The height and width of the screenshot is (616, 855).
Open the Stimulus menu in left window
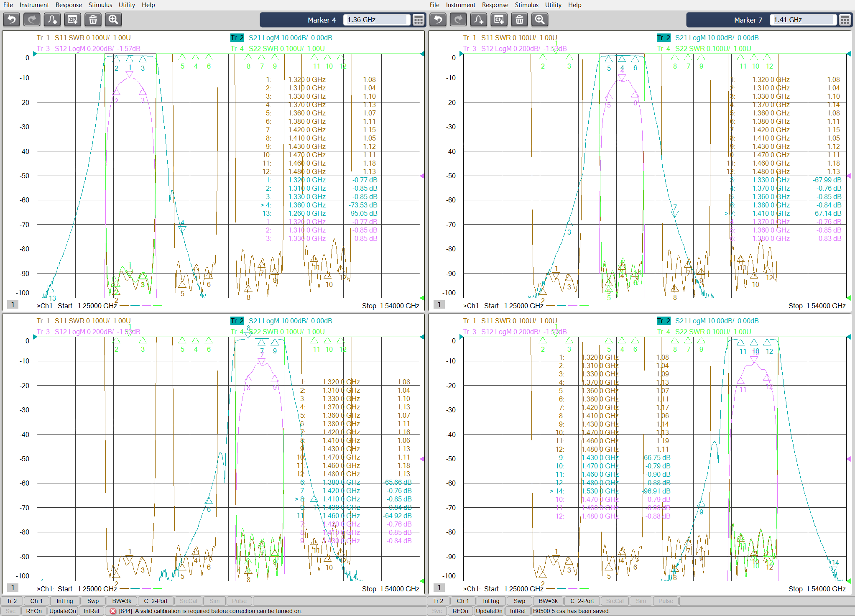[x=100, y=5]
